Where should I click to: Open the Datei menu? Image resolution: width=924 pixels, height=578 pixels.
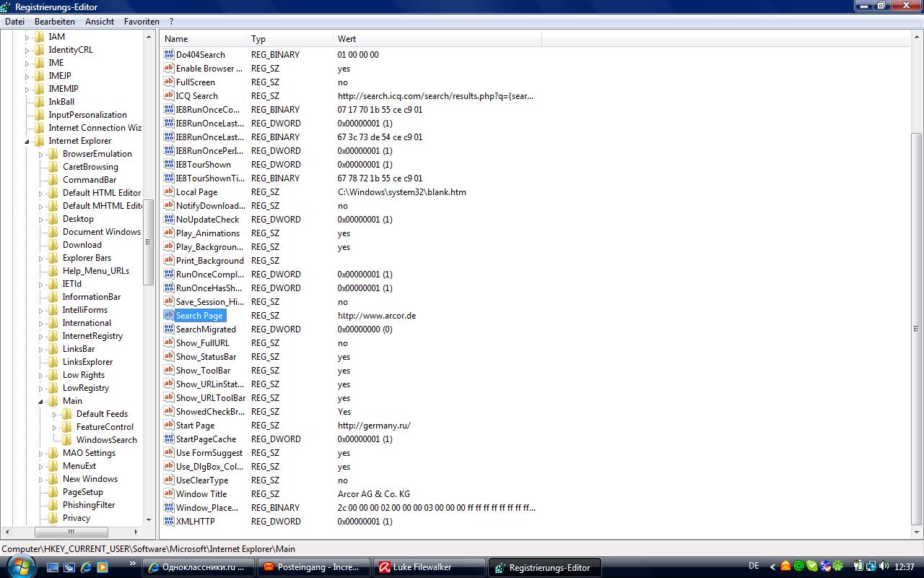pos(14,22)
